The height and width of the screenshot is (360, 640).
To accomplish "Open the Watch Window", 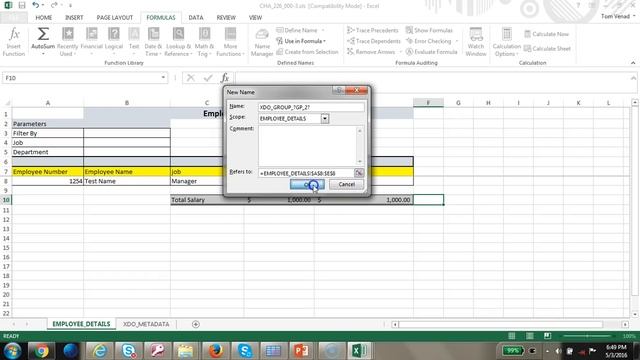I will (x=476, y=42).
